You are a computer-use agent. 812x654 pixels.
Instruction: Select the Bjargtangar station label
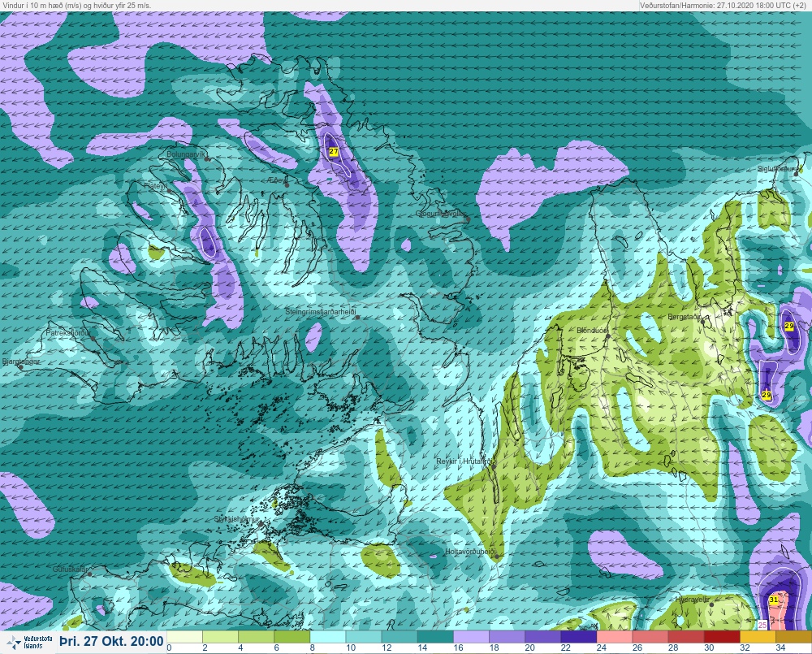tap(21, 362)
